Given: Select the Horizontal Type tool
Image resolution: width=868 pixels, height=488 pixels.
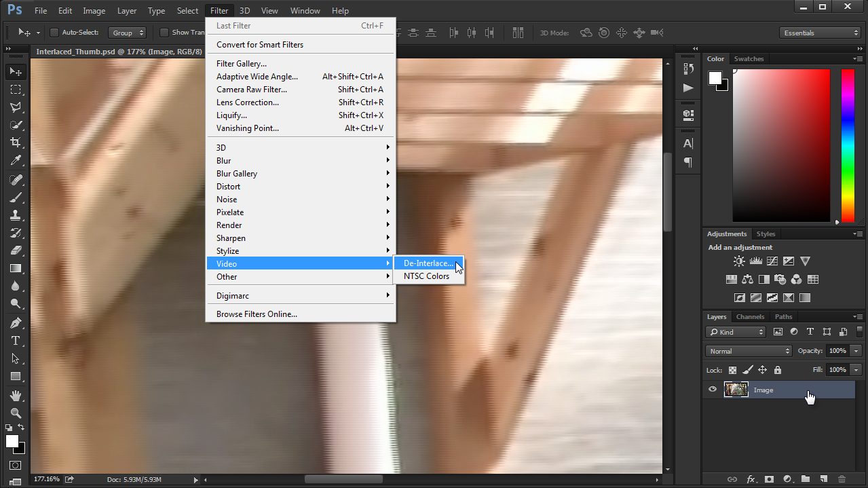Looking at the screenshot, I should [15, 341].
